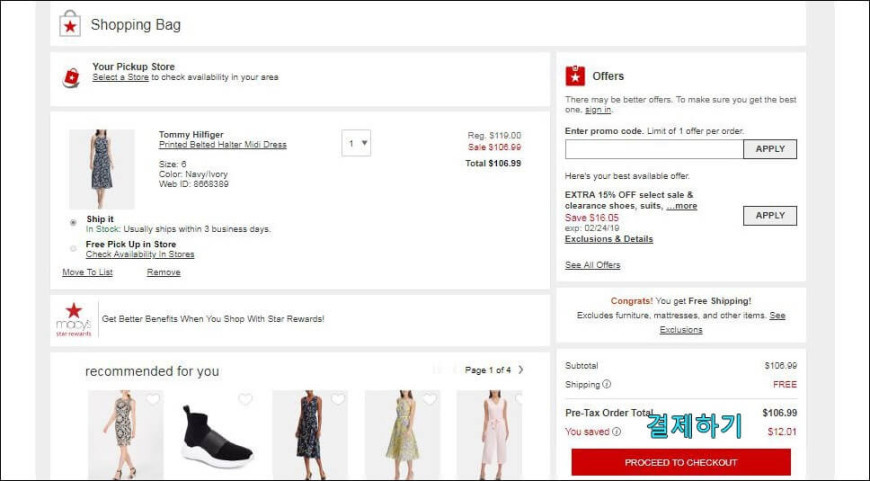This screenshot has width=870, height=481.
Task: Click the Select a Store link
Action: [x=120, y=77]
